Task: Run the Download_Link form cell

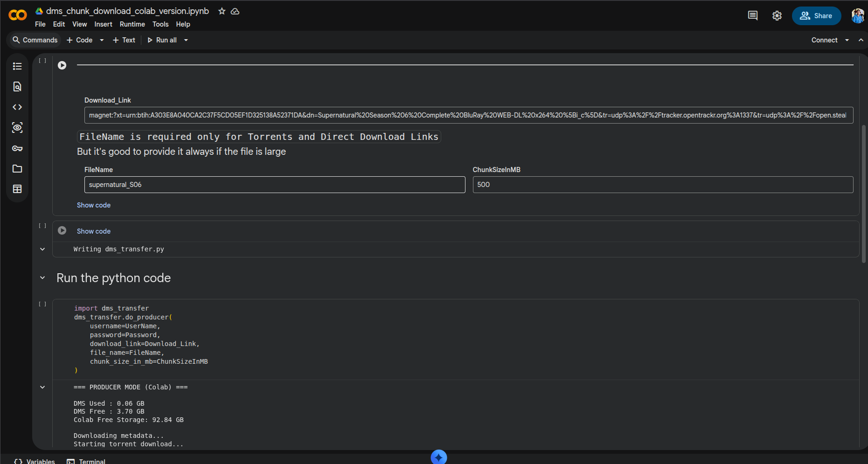Action: click(62, 65)
